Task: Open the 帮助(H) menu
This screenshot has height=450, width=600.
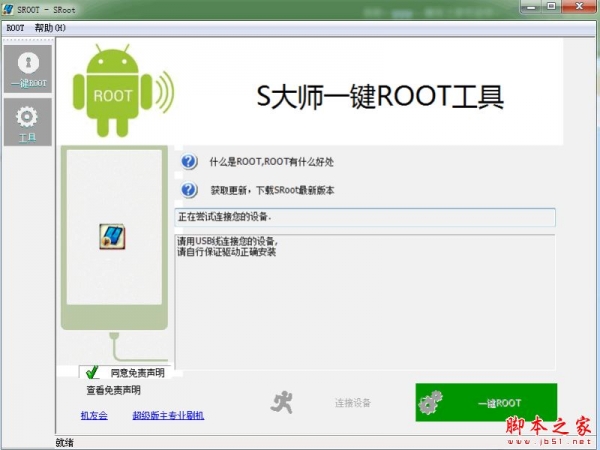Action: click(x=50, y=28)
